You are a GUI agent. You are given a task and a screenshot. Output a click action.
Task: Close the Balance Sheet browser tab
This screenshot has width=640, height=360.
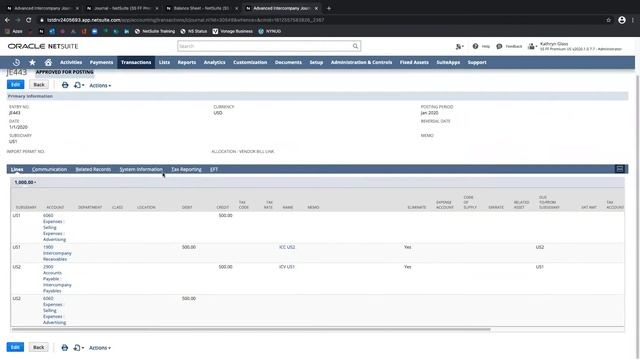click(x=236, y=8)
